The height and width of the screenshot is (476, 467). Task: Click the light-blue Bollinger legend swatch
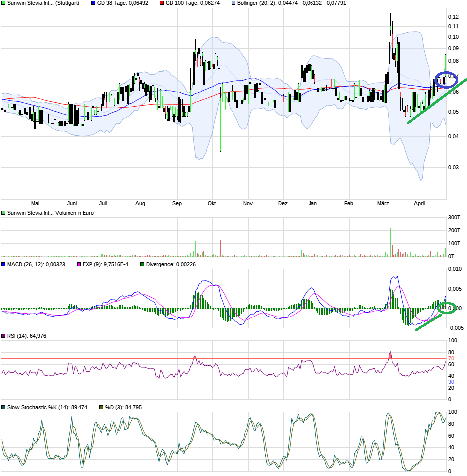233,3
